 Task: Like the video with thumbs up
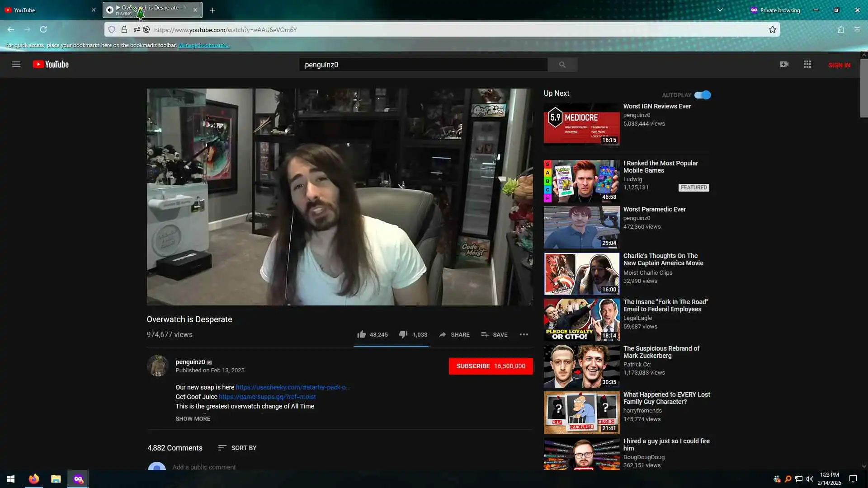pyautogui.click(x=362, y=335)
